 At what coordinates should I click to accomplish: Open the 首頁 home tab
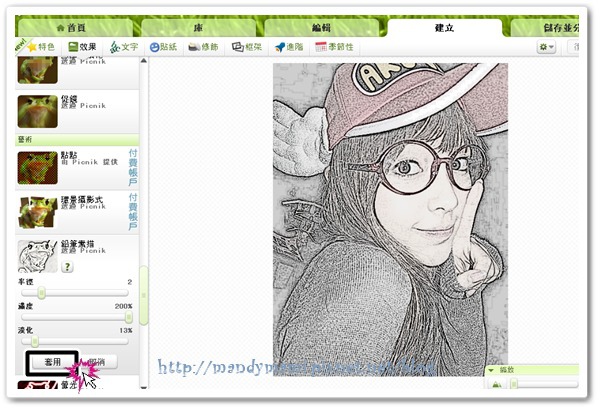[x=75, y=28]
